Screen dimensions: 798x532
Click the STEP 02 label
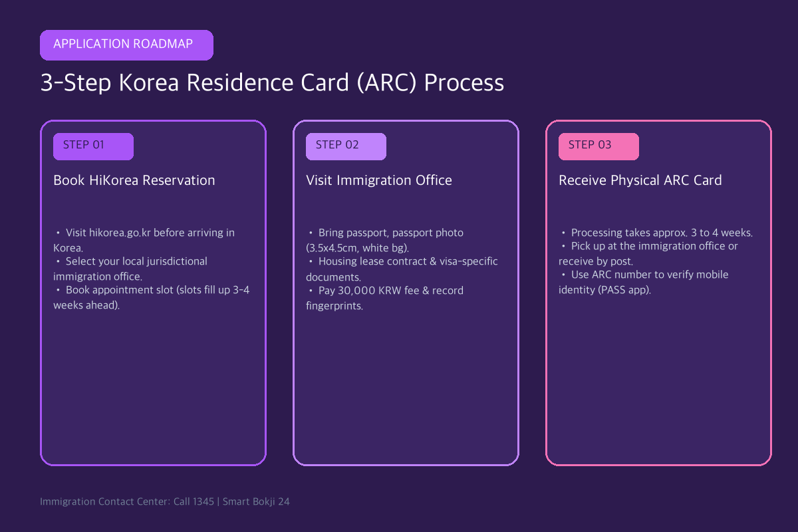[346, 146]
